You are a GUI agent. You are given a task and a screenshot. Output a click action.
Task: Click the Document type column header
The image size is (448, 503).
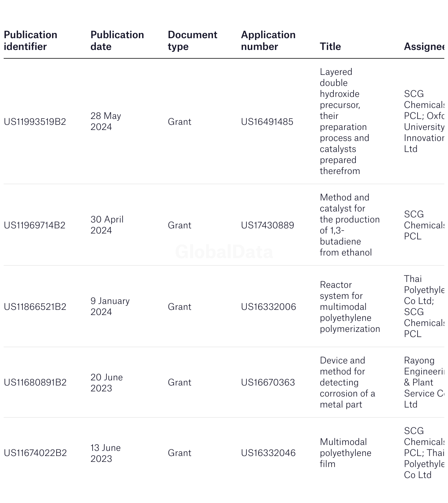(192, 41)
